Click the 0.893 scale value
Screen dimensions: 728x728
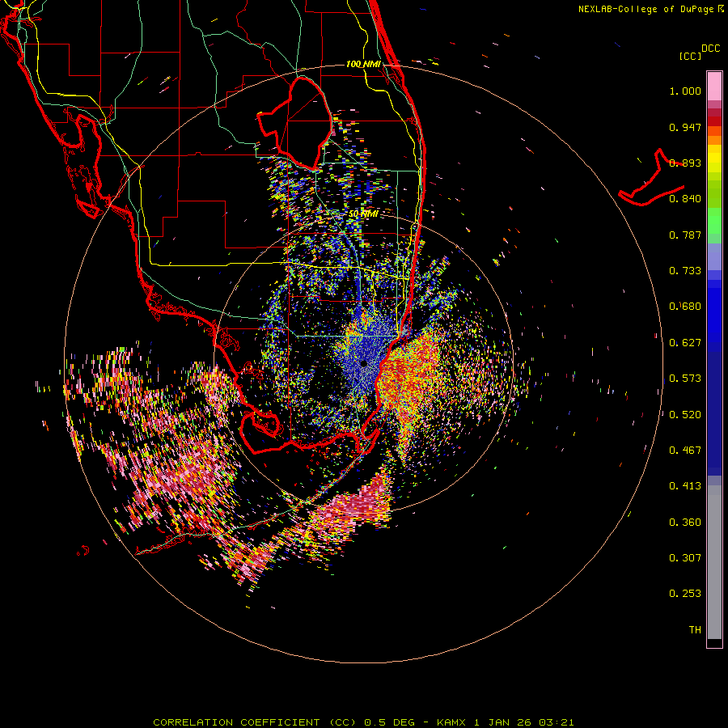click(685, 163)
